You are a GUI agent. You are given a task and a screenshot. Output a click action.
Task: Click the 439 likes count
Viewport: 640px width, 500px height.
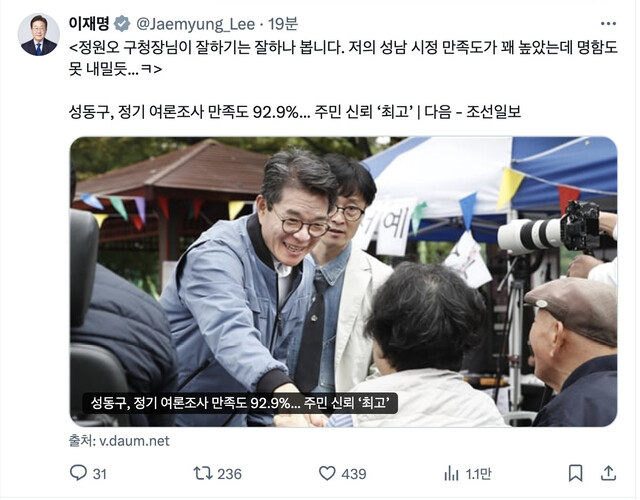click(354, 474)
